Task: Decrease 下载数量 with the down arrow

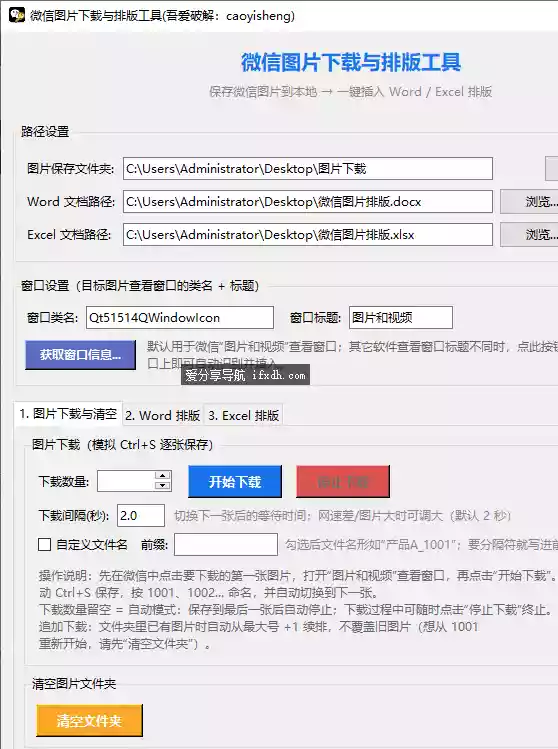Action: pos(163,486)
